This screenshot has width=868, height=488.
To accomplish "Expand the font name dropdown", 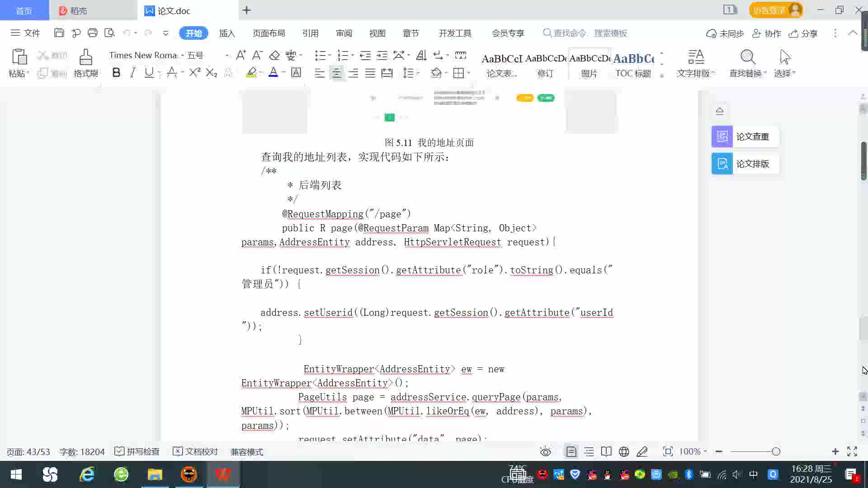I will pyautogui.click(x=183, y=56).
